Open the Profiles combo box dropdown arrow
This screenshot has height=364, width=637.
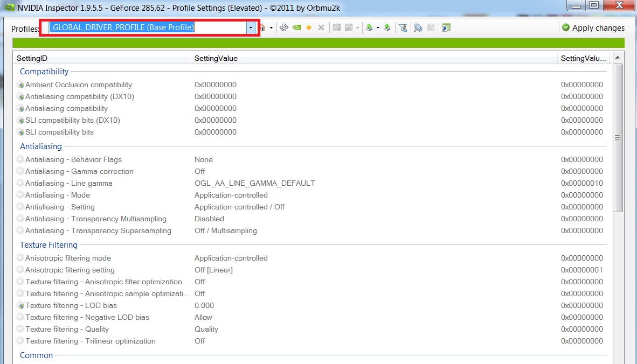tap(251, 27)
